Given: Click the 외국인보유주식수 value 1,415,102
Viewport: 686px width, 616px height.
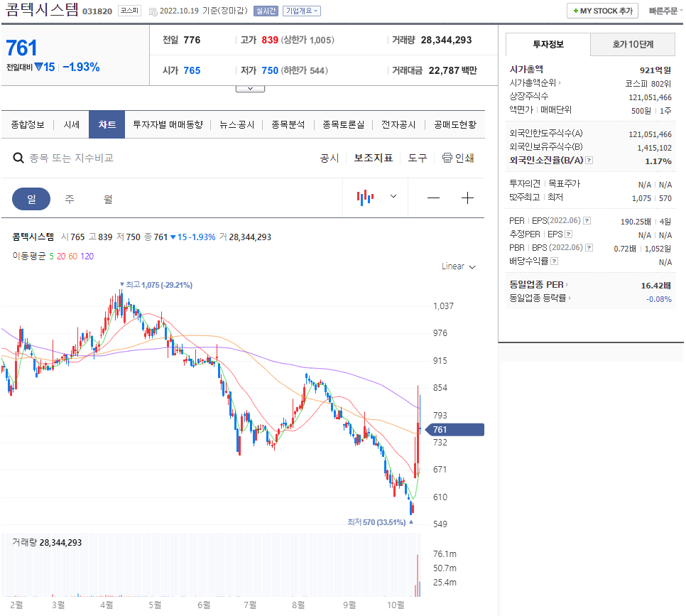Looking at the screenshot, I should coord(654,148).
